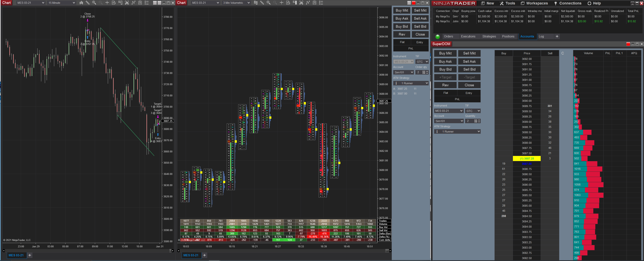Click Sell Mkt in SuperDOM

pyautogui.click(x=469, y=53)
